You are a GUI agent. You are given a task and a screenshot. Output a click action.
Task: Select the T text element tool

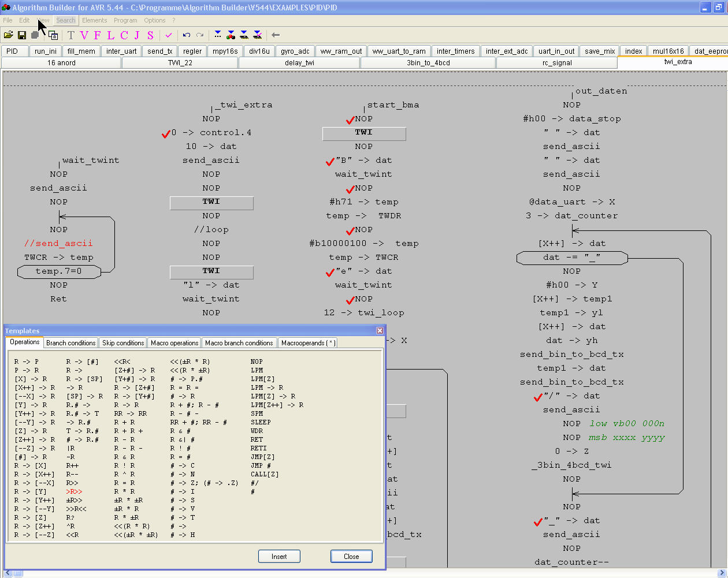[x=71, y=35]
